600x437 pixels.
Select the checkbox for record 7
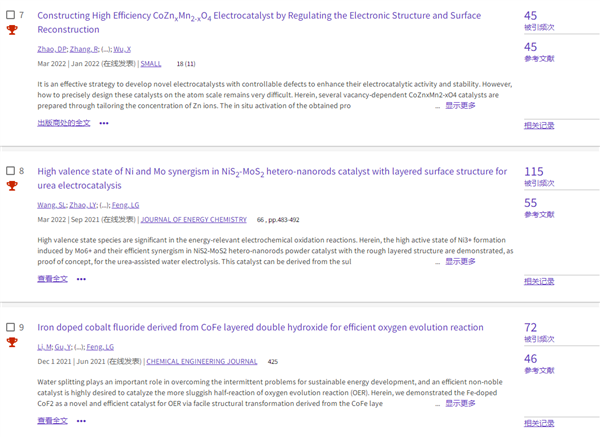[x=10, y=15]
